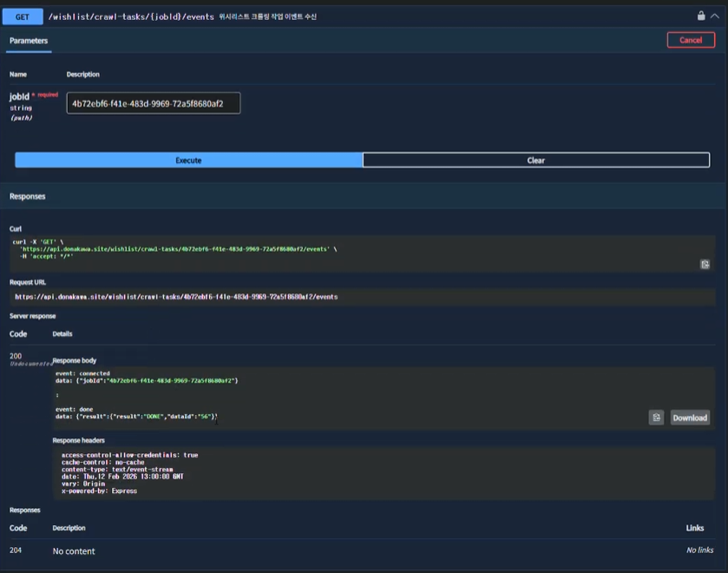Cancel try-it-out mode
Image resolution: width=728 pixels, height=573 pixels.
tap(690, 39)
